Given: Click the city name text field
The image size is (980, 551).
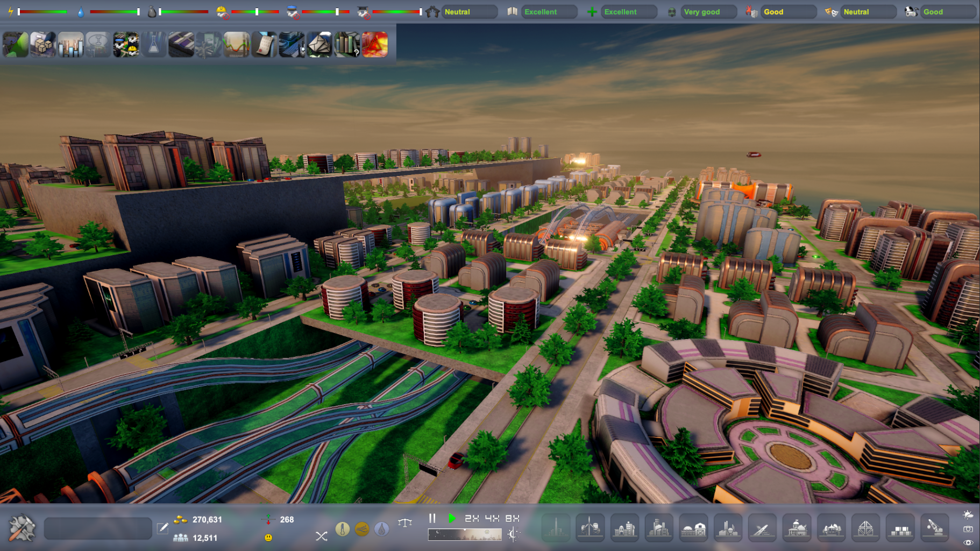Looking at the screenshot, I should (x=98, y=528).
